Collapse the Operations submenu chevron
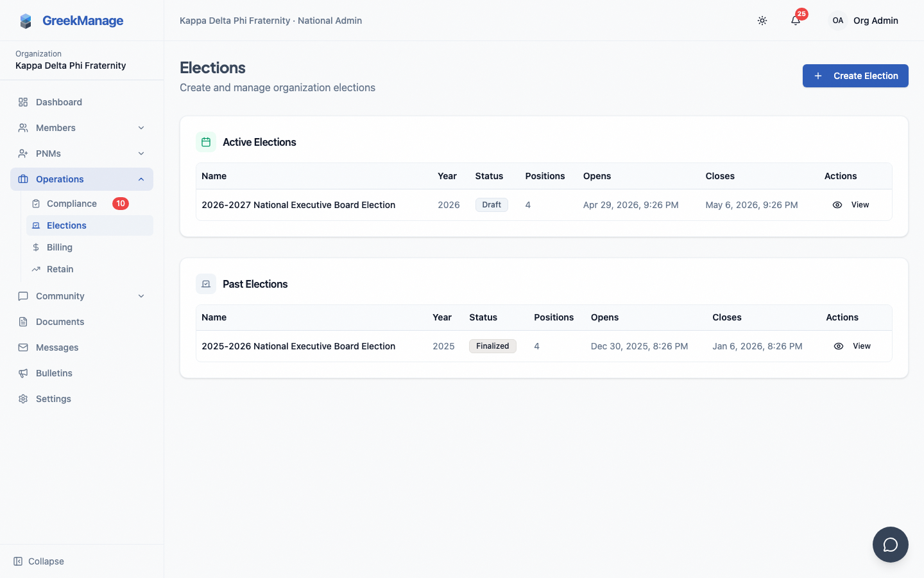 (x=141, y=179)
